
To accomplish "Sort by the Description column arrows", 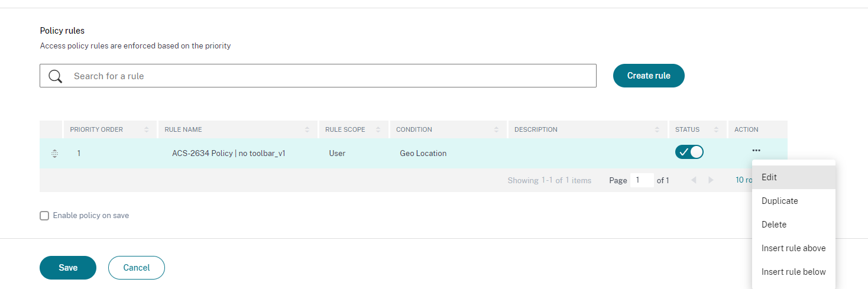I will pos(658,129).
